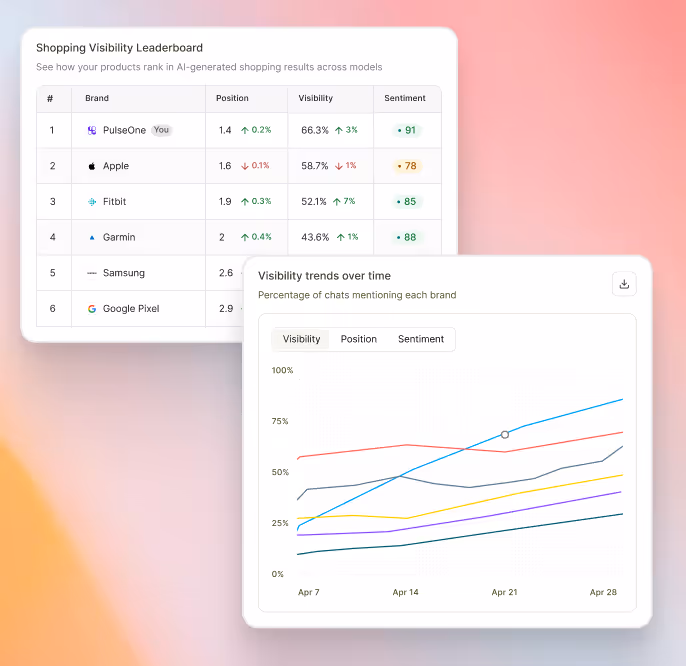The image size is (686, 666).
Task: Sort by the Sentiment column header
Action: [405, 98]
